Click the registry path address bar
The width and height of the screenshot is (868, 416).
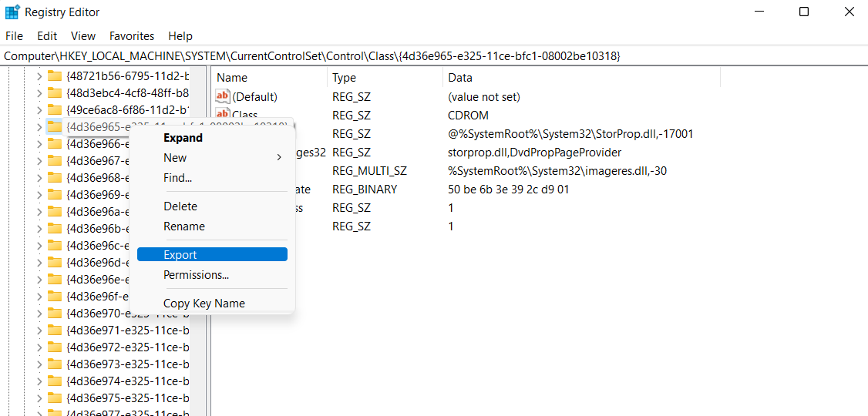point(432,56)
